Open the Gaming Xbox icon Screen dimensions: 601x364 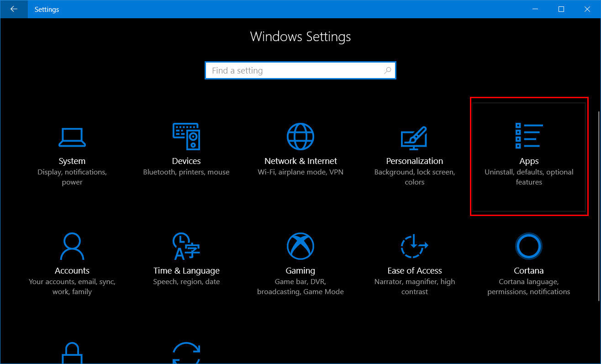coord(300,246)
